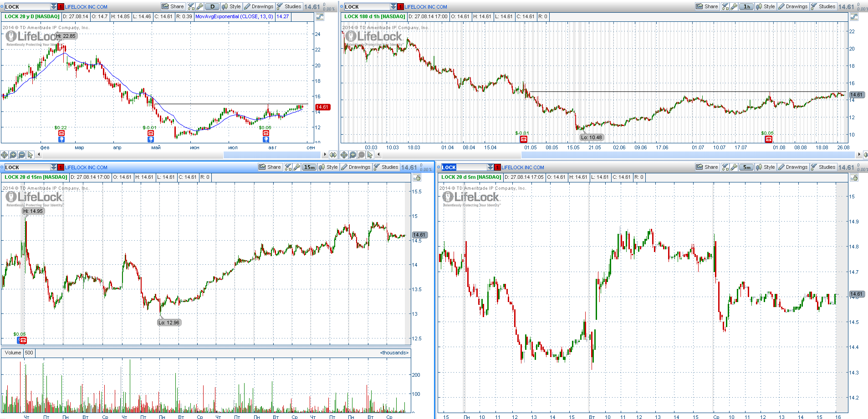Toggle the hand icon on 5m chart
This screenshot has height=419, width=868.
[854, 177]
